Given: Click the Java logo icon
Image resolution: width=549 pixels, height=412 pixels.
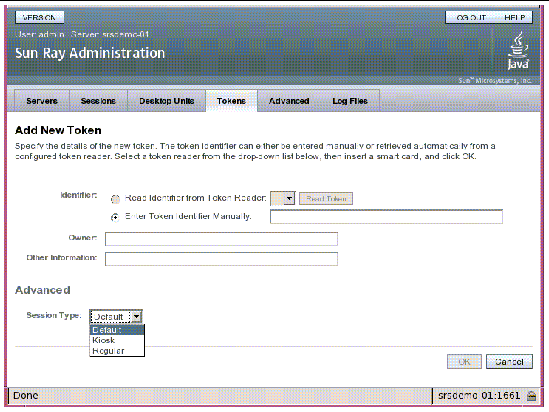Looking at the screenshot, I should point(518,51).
